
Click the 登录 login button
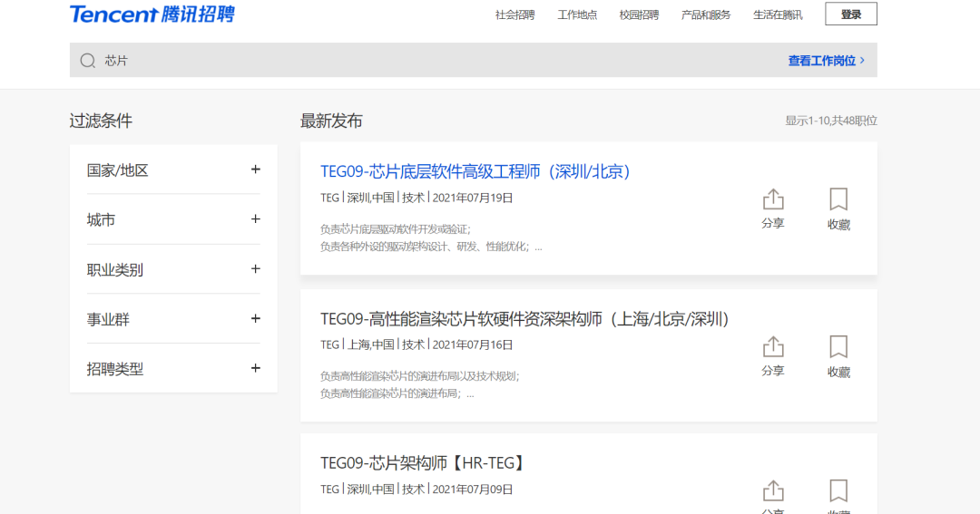pos(850,15)
